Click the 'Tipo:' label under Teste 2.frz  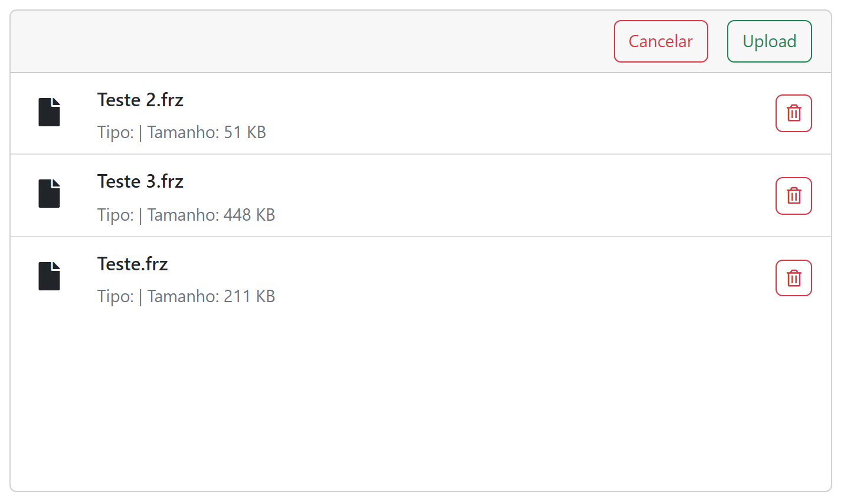[116, 132]
